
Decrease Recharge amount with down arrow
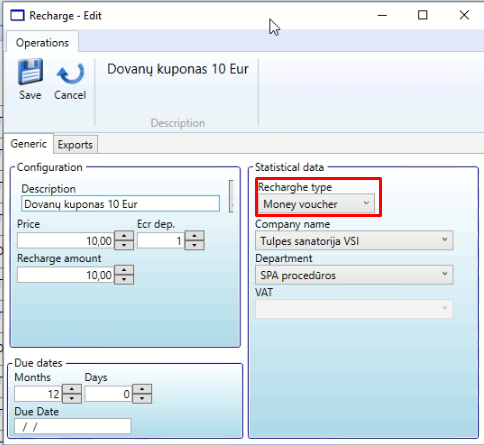124,279
